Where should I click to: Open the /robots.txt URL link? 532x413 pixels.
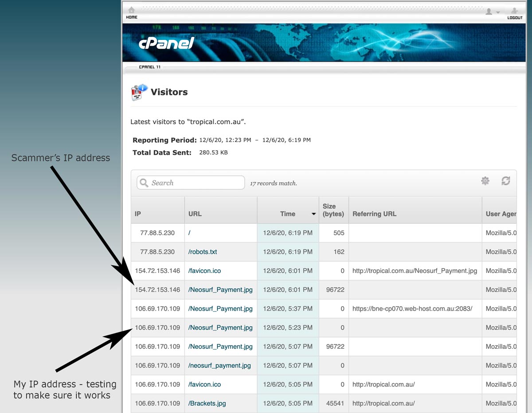coord(203,252)
